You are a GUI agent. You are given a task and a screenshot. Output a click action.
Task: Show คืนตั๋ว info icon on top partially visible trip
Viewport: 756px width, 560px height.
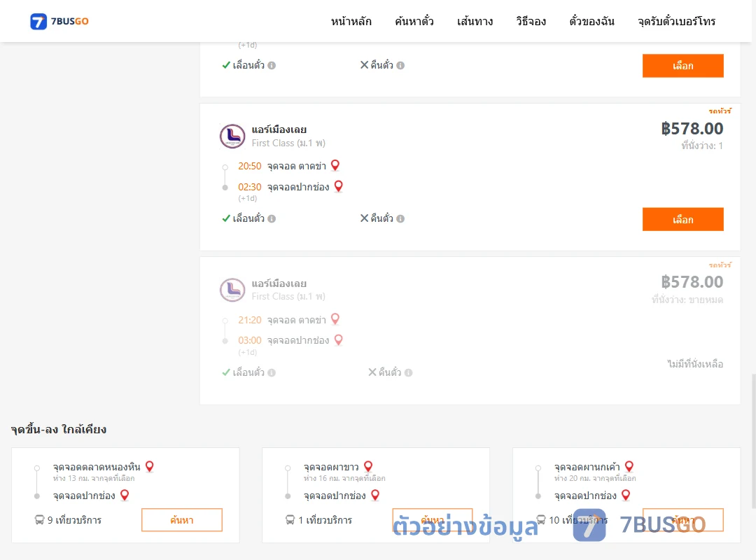(400, 66)
